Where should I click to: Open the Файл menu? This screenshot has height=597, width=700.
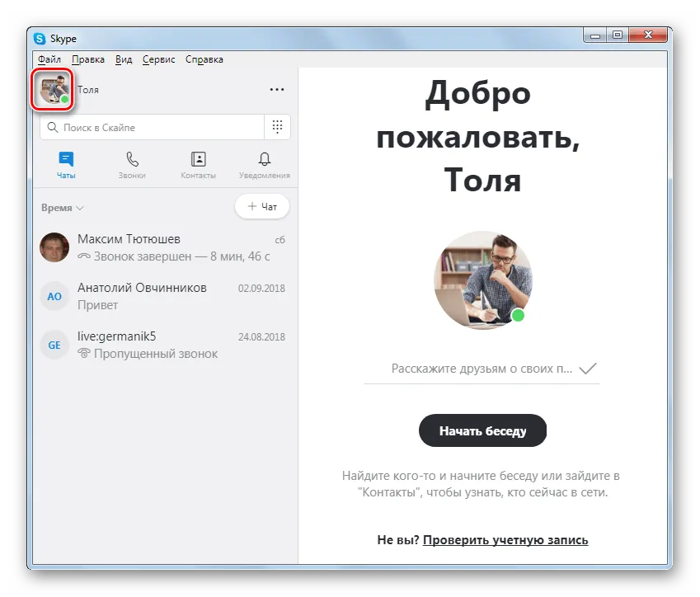49,59
